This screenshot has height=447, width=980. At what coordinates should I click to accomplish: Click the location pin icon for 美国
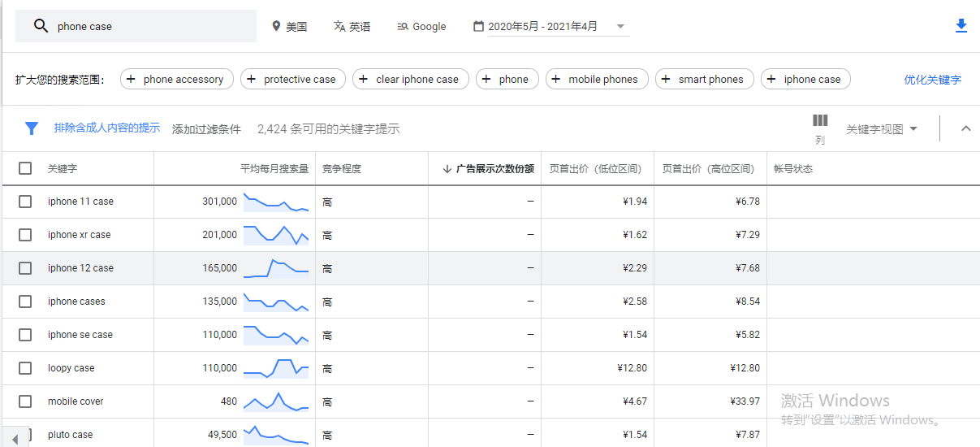point(276,26)
